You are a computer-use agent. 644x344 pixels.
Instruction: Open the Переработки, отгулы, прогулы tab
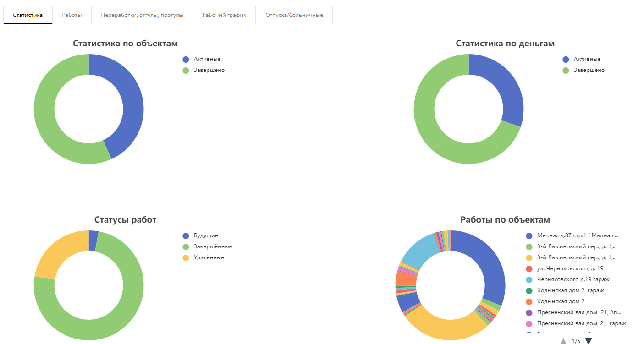(142, 15)
